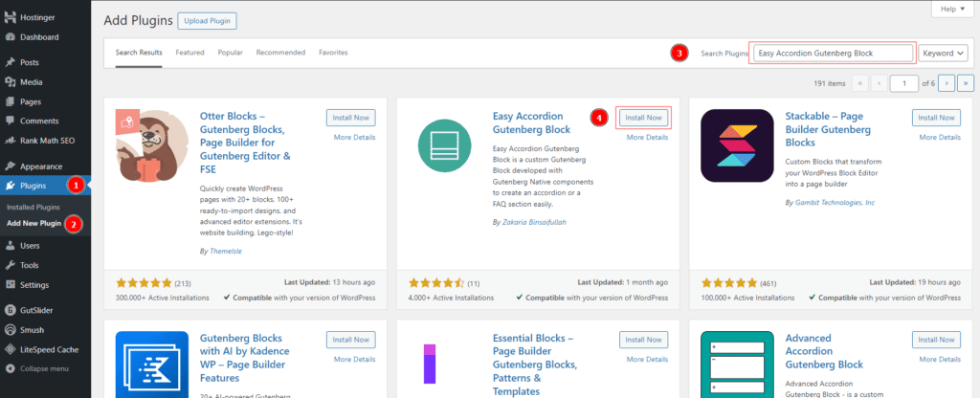
Task: Switch to the Featured tab
Action: tap(189, 53)
